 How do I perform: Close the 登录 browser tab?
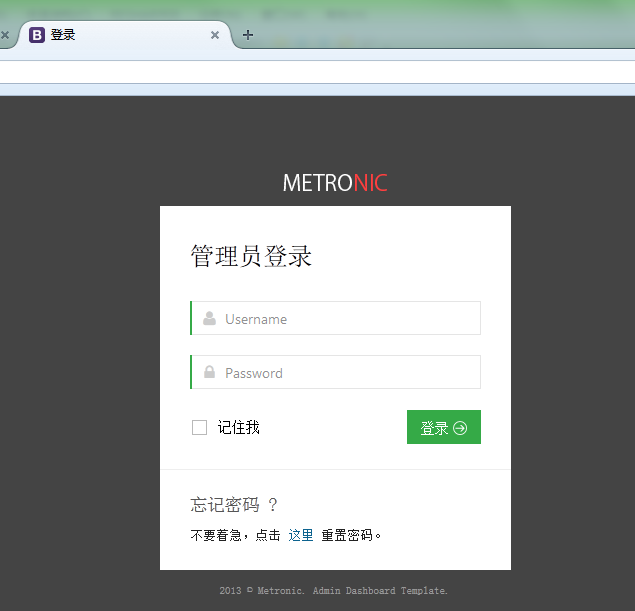tap(215, 35)
